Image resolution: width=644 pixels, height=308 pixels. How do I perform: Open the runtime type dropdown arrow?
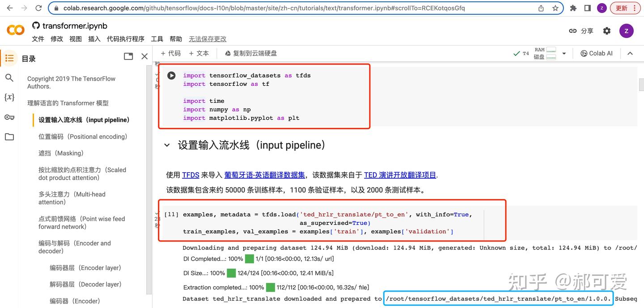(564, 53)
